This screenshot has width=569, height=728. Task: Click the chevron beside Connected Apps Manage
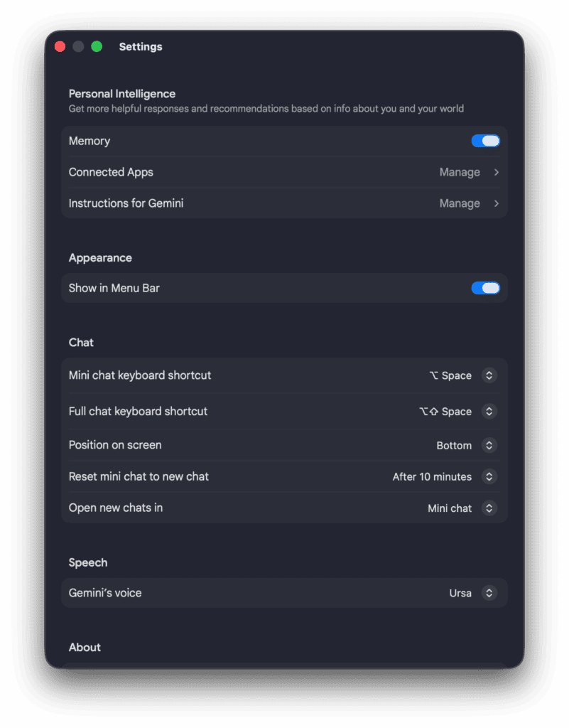click(x=495, y=172)
